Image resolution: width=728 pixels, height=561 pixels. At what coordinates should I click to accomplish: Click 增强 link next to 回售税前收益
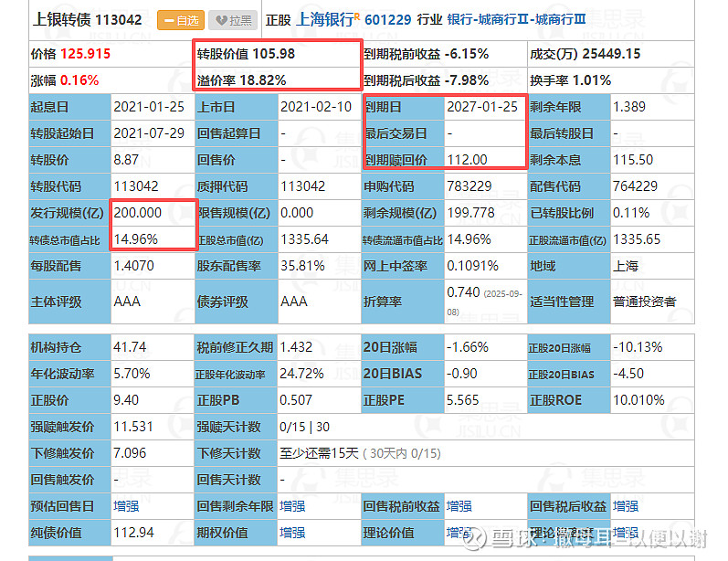(459, 506)
